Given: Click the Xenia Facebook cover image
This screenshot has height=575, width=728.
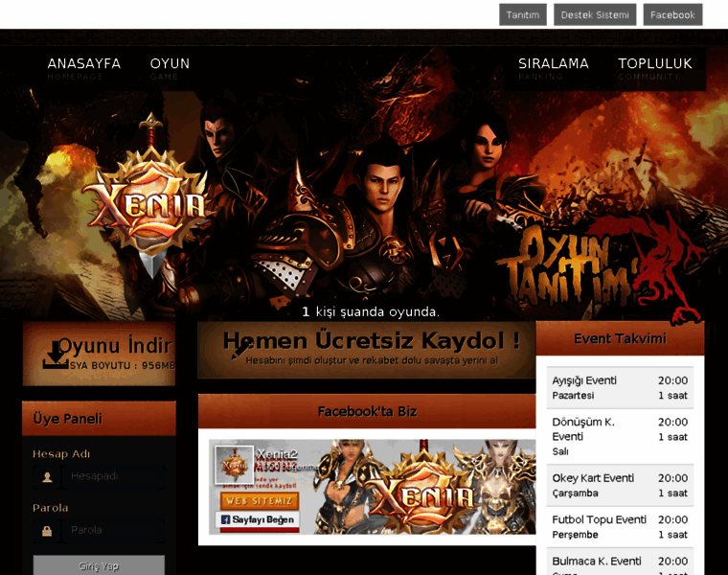Looking at the screenshot, I should (x=372, y=487).
